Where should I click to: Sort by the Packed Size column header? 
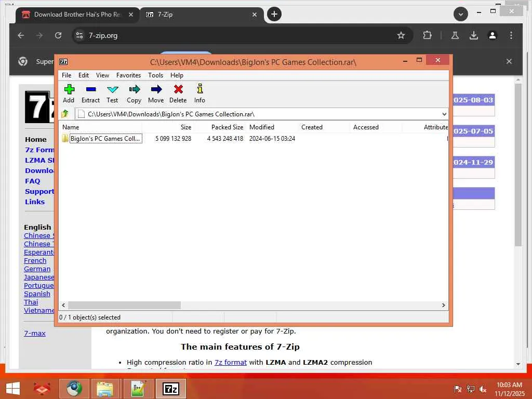(x=219, y=127)
